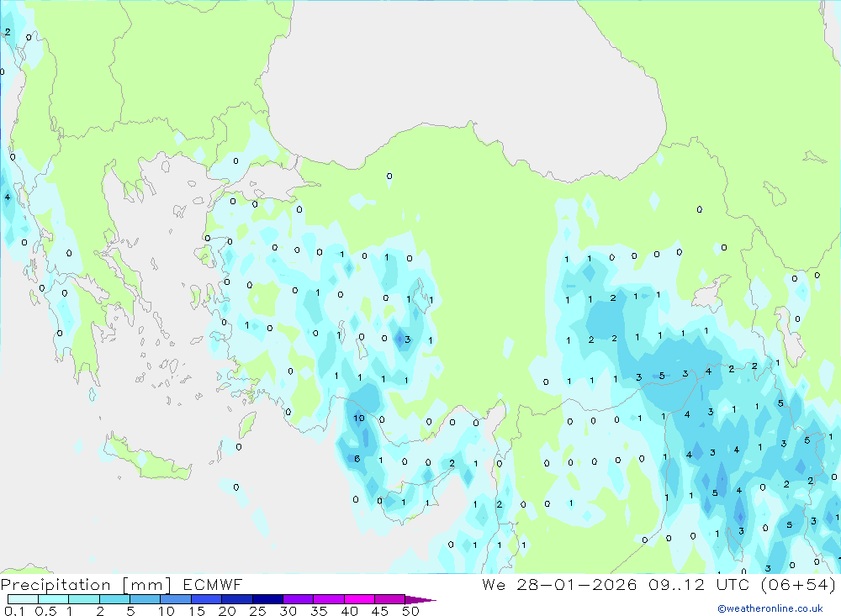
Task: Select the 5–10 mm legend color box
Action: point(145,599)
